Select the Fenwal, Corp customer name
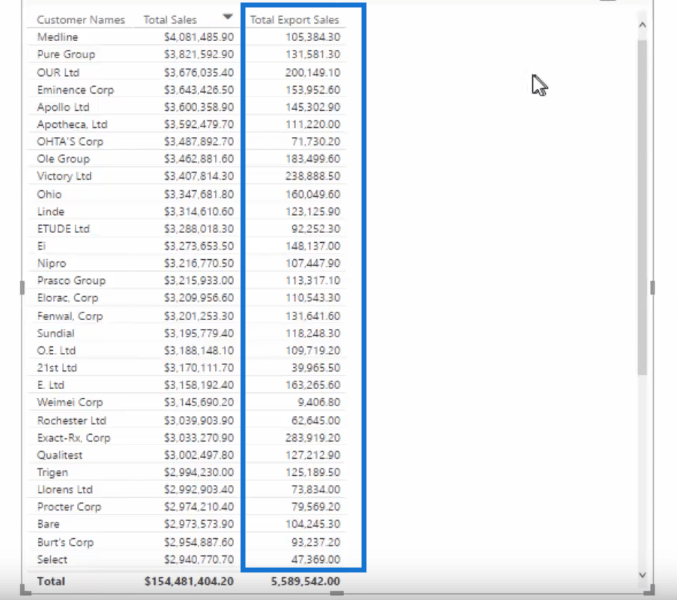This screenshot has width=677, height=600. 70,316
